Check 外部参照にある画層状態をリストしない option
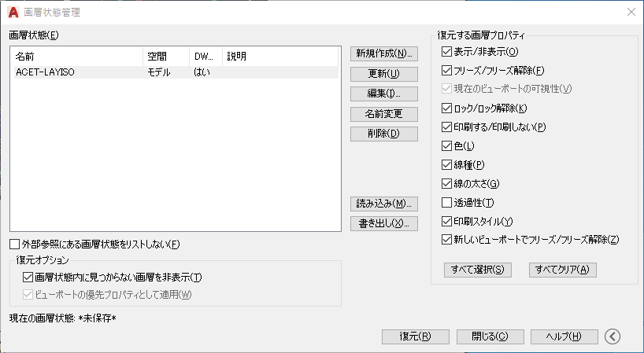The height and width of the screenshot is (353, 644). (x=14, y=245)
